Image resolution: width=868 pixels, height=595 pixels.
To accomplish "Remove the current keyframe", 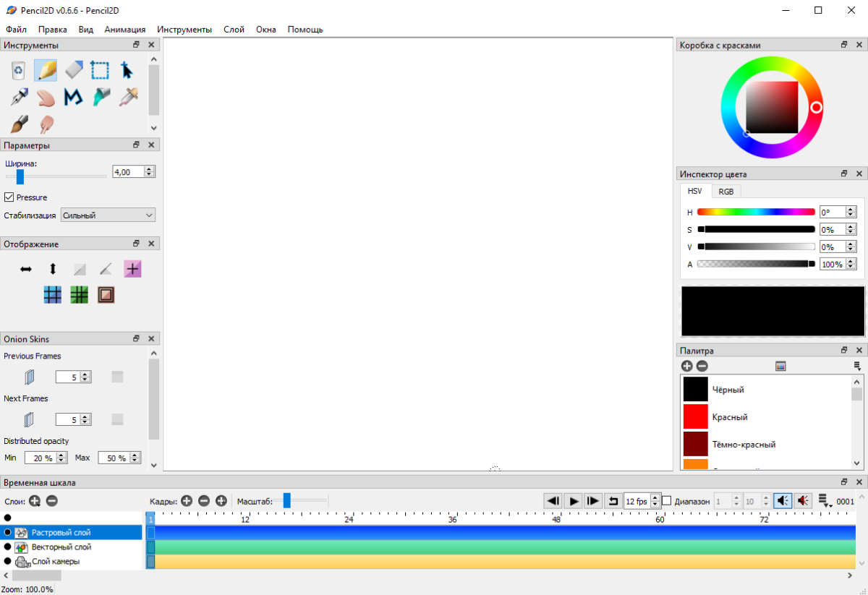I will tap(204, 500).
